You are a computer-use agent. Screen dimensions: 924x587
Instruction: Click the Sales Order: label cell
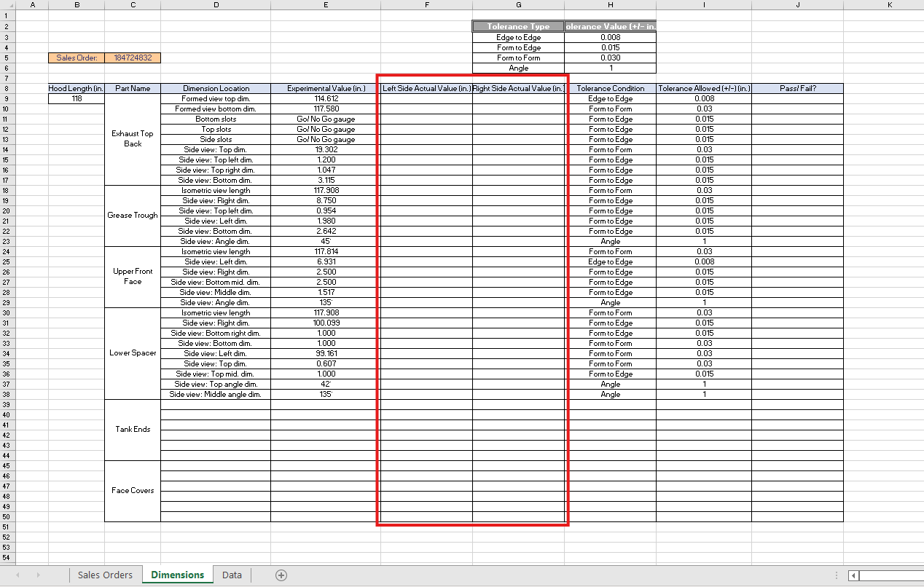(77, 58)
